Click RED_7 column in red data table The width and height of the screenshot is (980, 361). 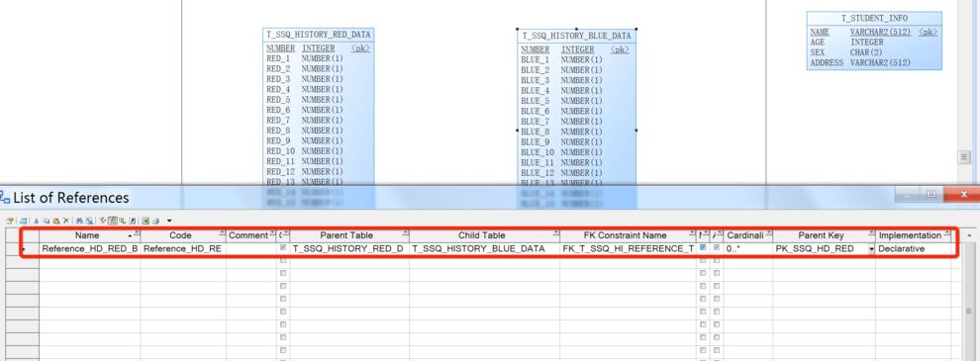point(304,120)
